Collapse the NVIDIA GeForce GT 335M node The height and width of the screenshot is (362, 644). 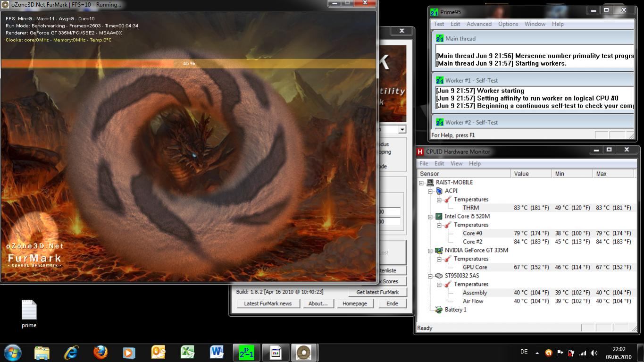coord(430,251)
